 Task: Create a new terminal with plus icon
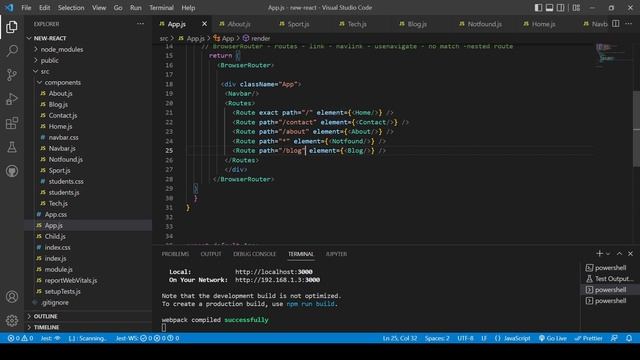(x=599, y=254)
